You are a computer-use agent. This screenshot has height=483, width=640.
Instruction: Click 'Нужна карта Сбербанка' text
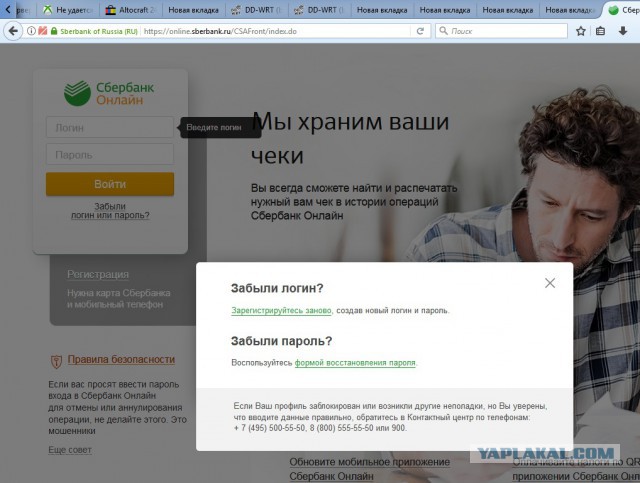pos(119,293)
